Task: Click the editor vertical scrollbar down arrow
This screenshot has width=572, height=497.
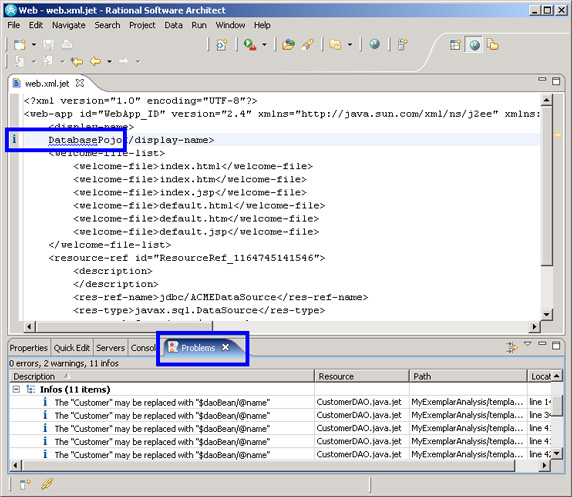Action: [x=546, y=314]
